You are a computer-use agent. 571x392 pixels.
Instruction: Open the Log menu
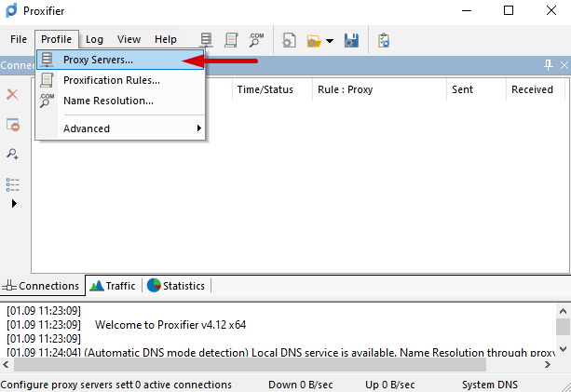pyautogui.click(x=94, y=39)
